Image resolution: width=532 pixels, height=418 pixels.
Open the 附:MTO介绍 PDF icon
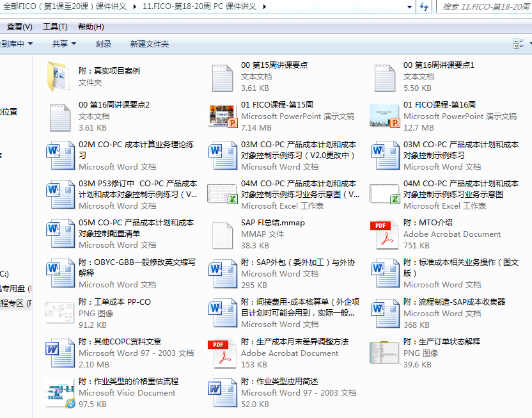tap(384, 235)
